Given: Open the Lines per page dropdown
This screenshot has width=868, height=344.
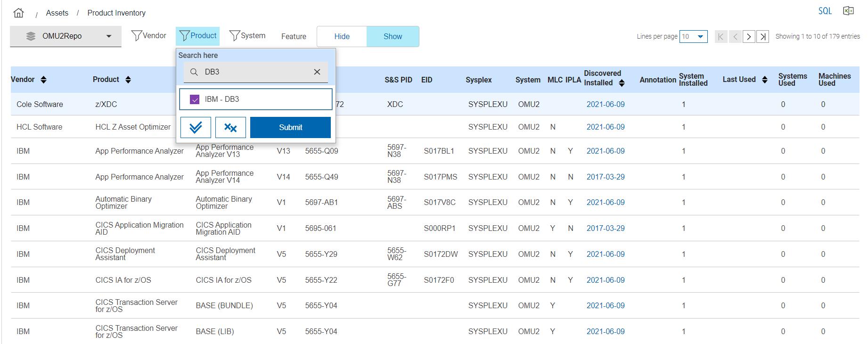Looking at the screenshot, I should point(693,36).
